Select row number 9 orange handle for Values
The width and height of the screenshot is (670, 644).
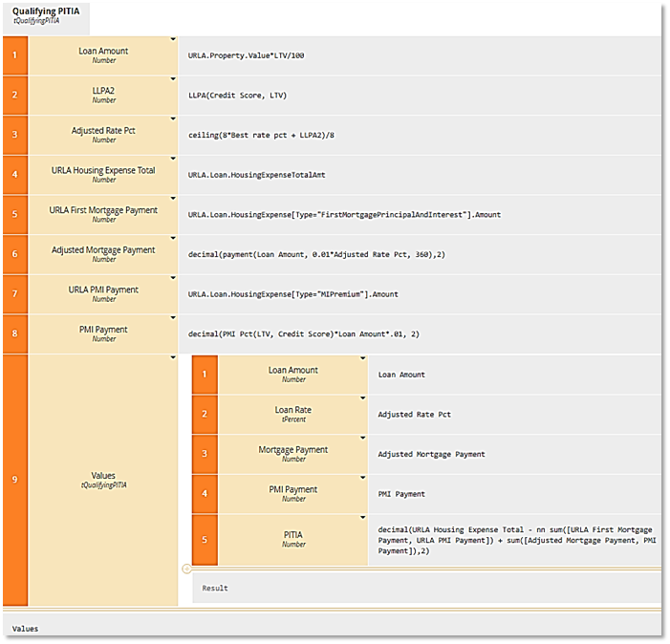tap(14, 479)
